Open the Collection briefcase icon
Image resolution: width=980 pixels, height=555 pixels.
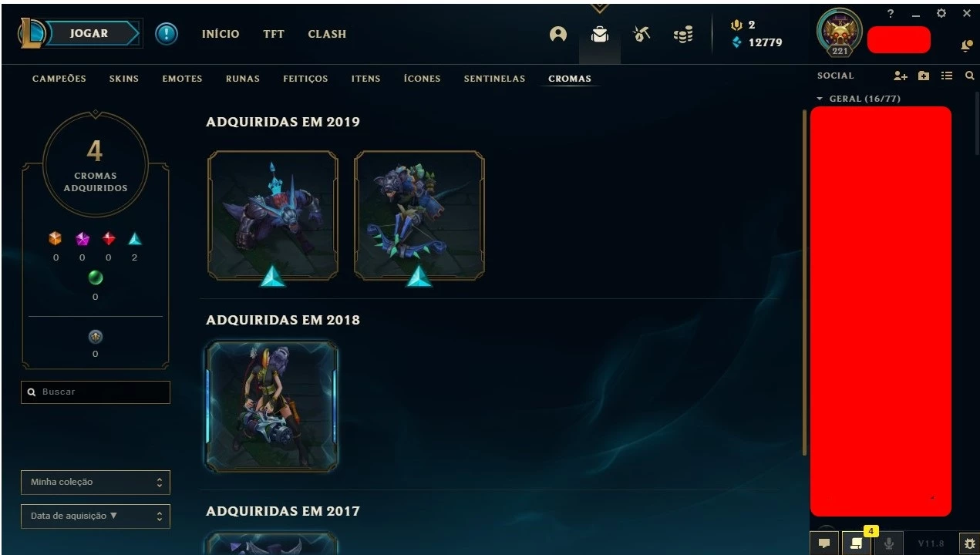pos(600,35)
